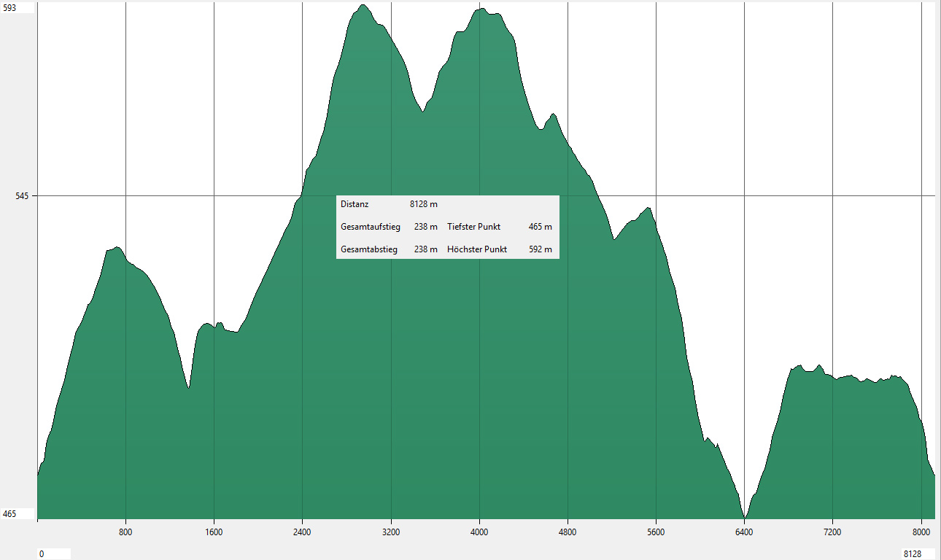941x560 pixels.
Task: Click the start distance box showing 0
Action: tap(53, 554)
